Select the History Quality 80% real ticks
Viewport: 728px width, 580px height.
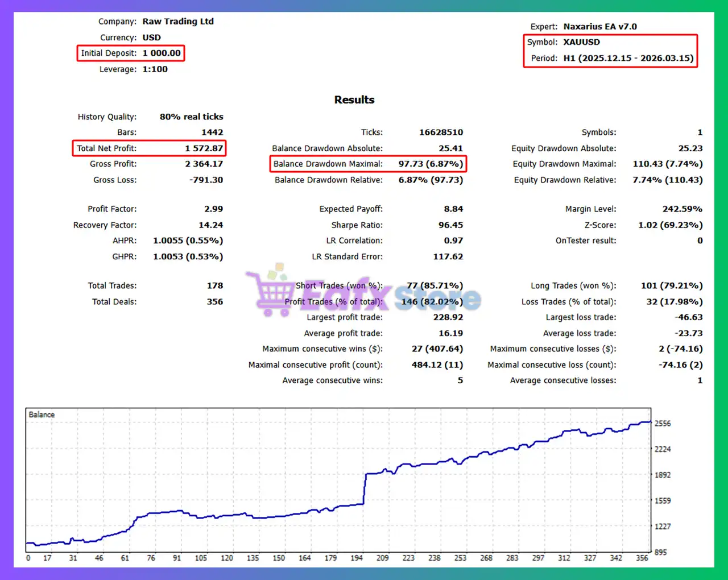pos(191,117)
